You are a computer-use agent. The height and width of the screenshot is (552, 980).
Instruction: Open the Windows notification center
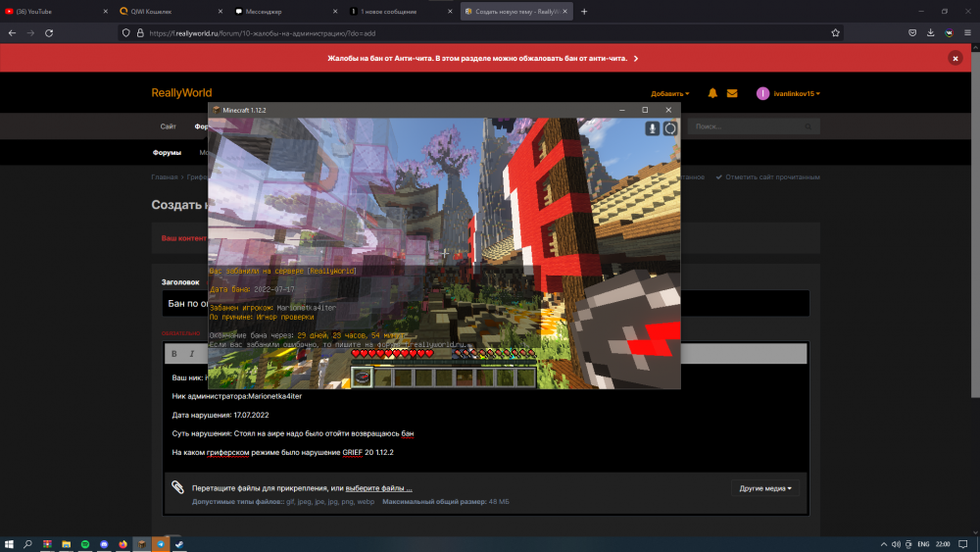point(963,544)
